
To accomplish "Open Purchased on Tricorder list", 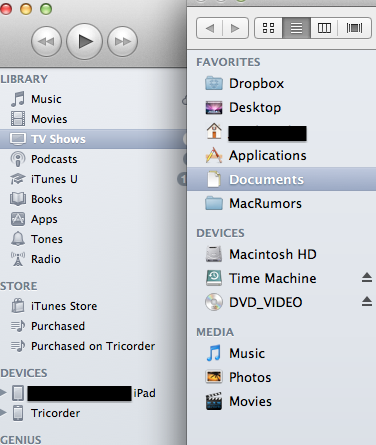I will 93,346.
